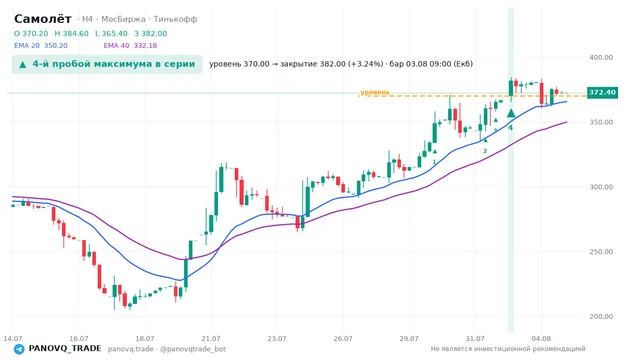This screenshot has height=360, width=640.
Task: Click the 200.00 price axis label
Action: point(601,316)
